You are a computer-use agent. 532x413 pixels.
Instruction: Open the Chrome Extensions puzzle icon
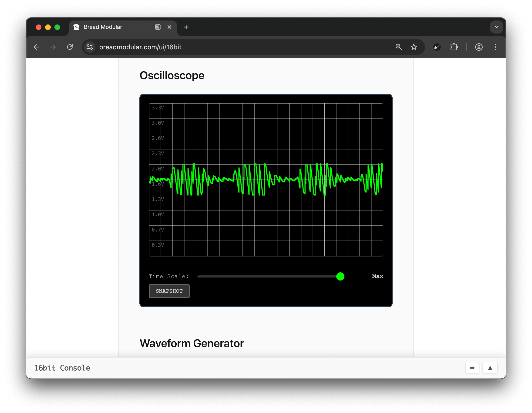point(454,47)
